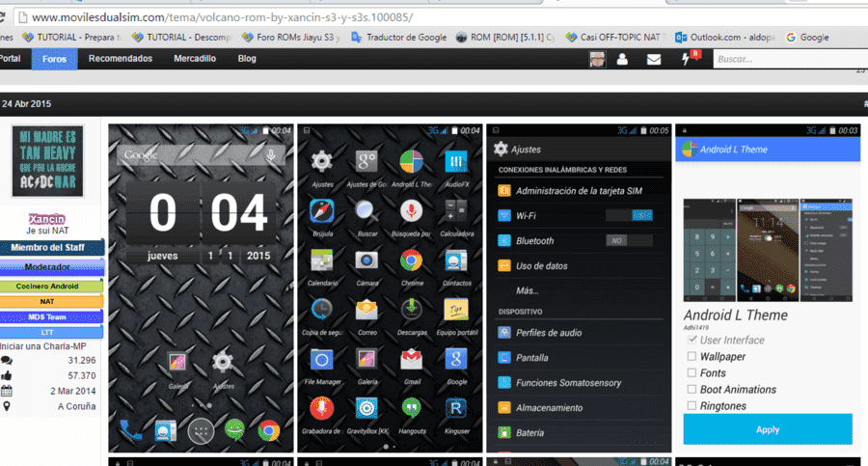
Task: Click the forum avatar thumbnail in header
Action: click(x=597, y=59)
